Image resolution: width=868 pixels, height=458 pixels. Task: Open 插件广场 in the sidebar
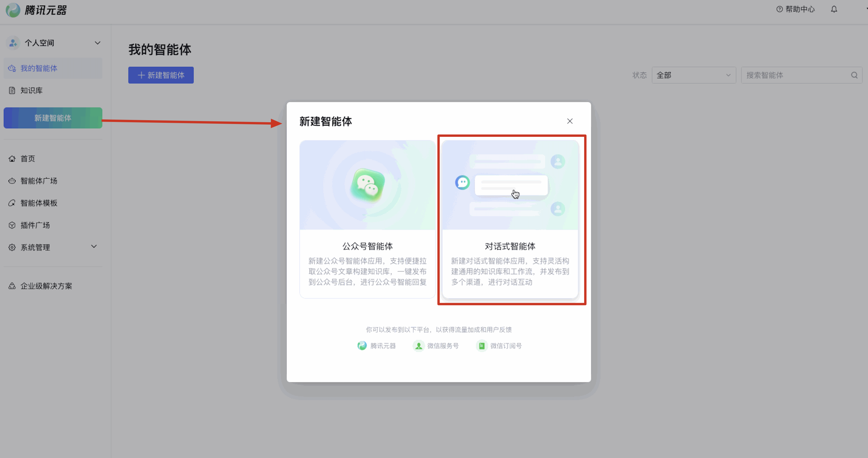[x=35, y=225]
